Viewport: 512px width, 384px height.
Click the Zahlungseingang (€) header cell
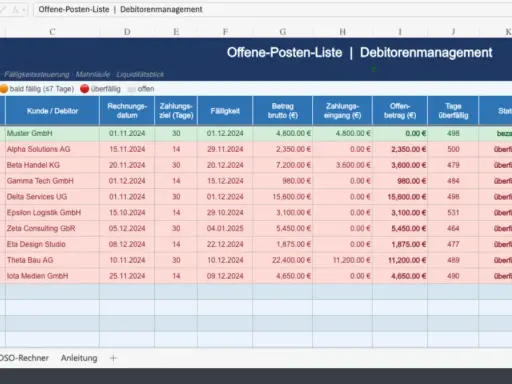point(342,111)
